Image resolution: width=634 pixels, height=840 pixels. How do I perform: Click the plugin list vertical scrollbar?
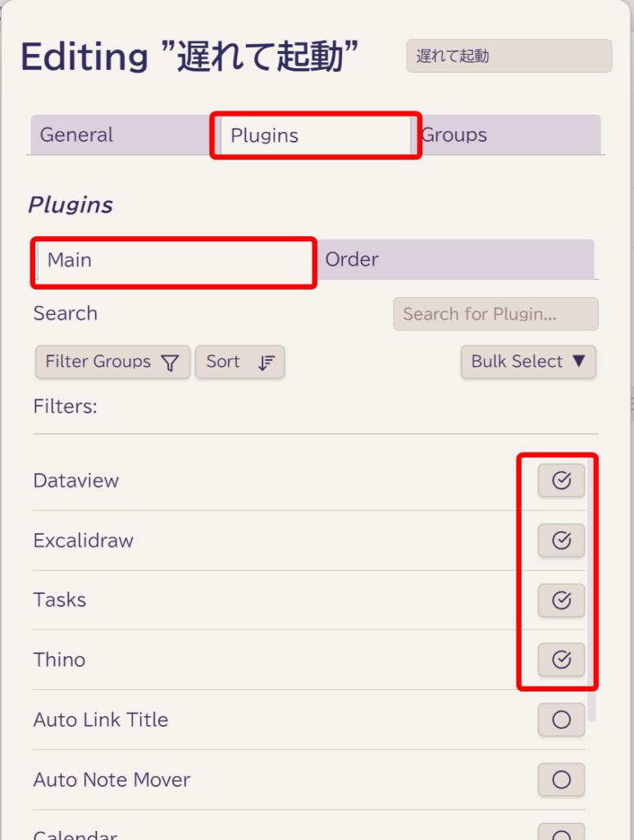click(591, 589)
